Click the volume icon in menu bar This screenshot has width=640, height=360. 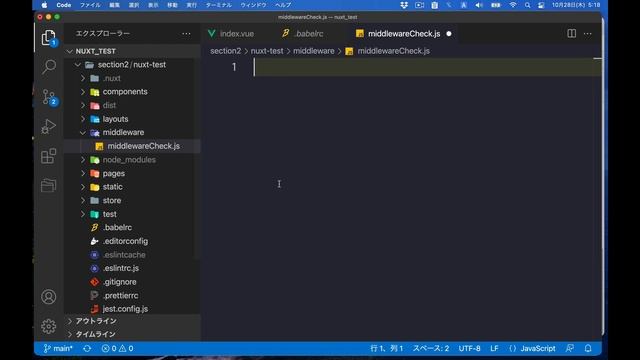(479, 5)
